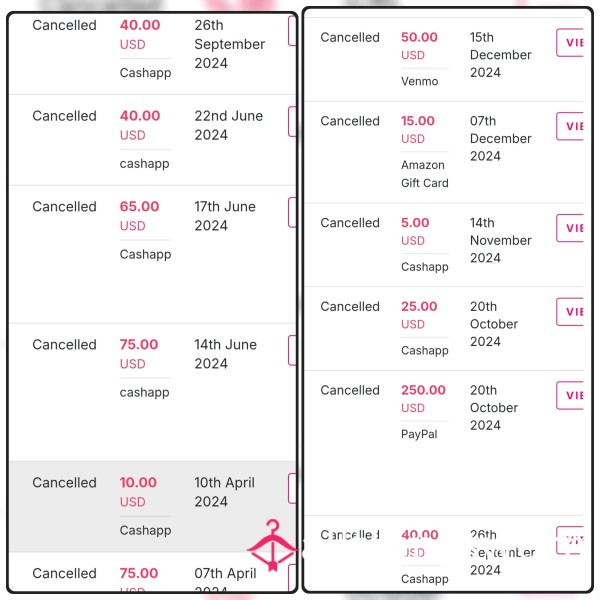Viewport: 600px width, 600px height.
Task: Click View button for 25.00 October order
Action: tap(570, 311)
